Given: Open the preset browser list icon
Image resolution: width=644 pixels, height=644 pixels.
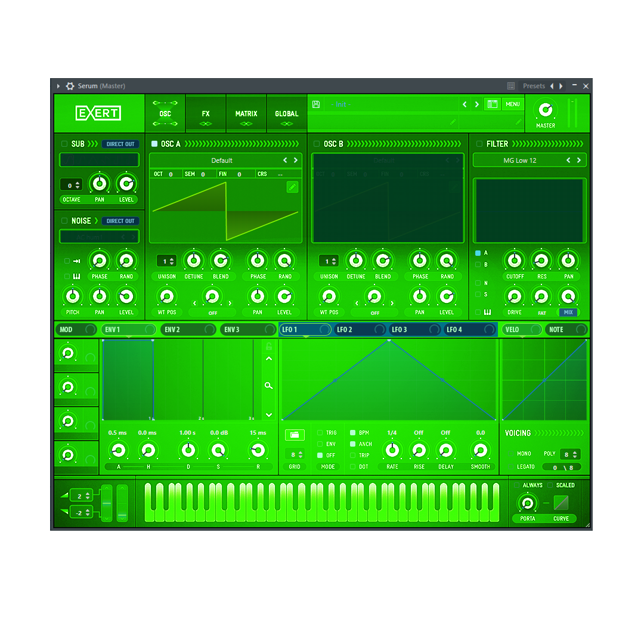Looking at the screenshot, I should coord(492,104).
